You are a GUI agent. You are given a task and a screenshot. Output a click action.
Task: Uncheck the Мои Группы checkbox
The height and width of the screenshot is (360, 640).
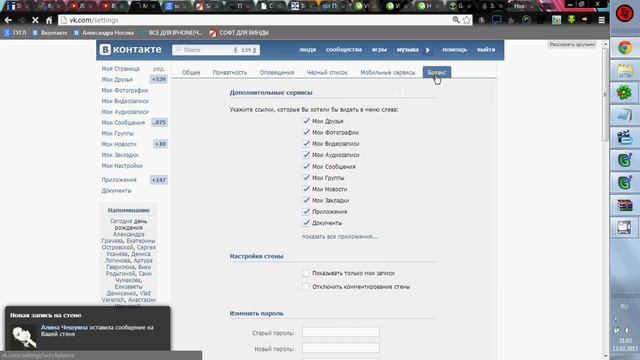pos(306,178)
